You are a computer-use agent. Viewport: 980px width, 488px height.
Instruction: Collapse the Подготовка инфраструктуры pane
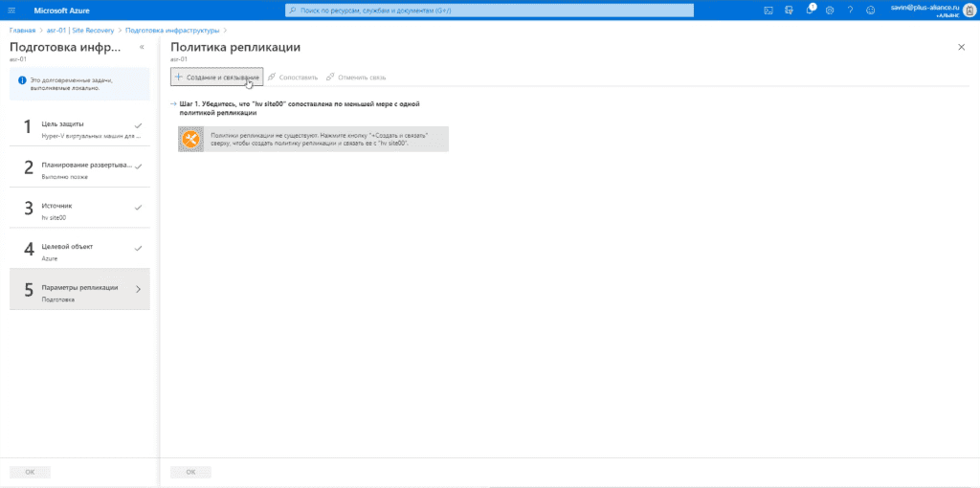[142, 48]
